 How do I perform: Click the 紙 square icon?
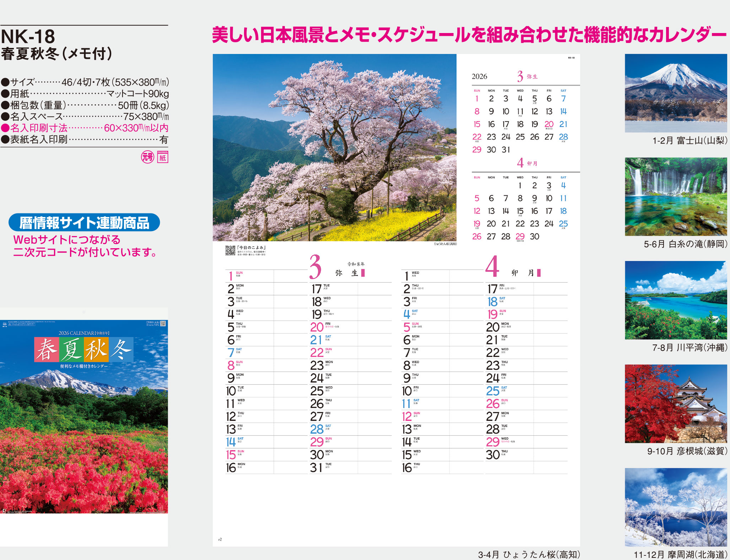pos(163,157)
